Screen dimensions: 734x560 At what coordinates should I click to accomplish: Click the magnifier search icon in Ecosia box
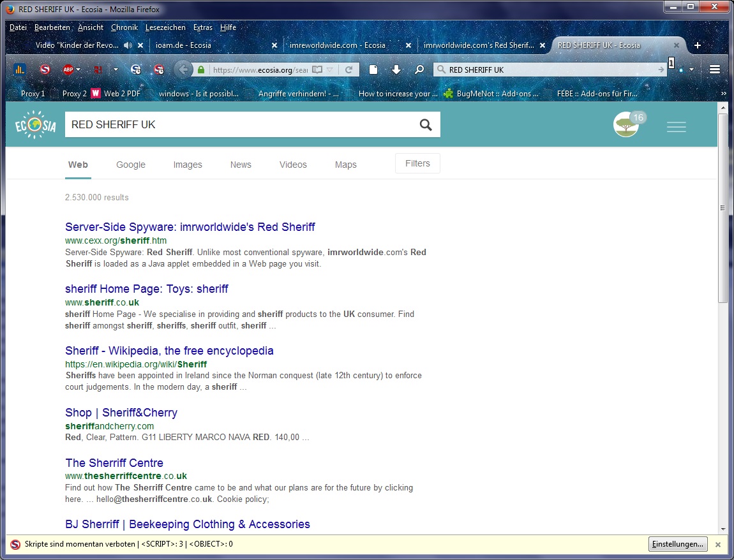[426, 125]
